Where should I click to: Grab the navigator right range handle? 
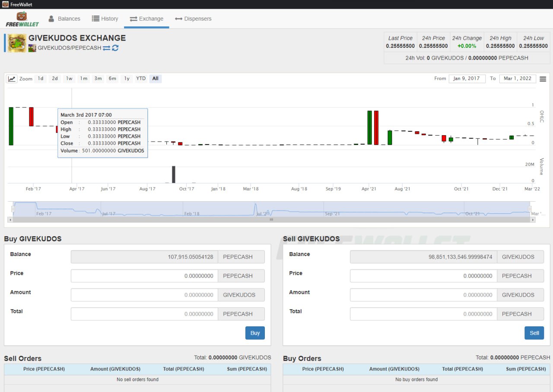coord(530,209)
